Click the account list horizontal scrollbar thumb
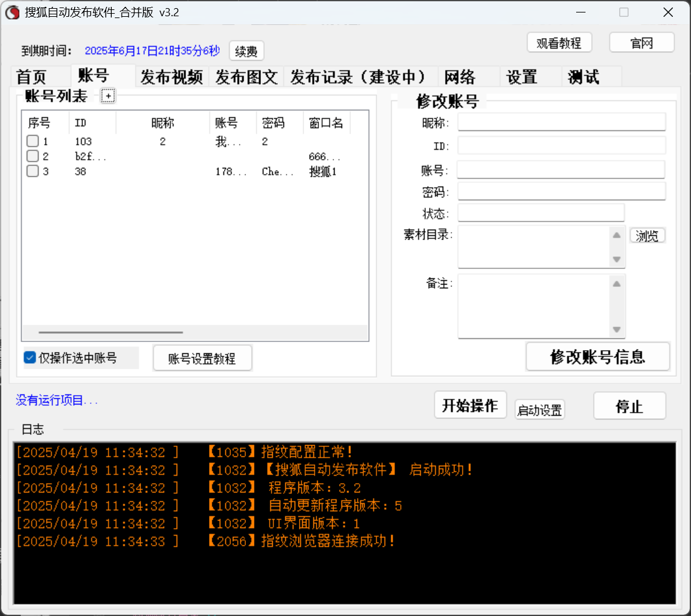The image size is (691, 616). point(110,332)
